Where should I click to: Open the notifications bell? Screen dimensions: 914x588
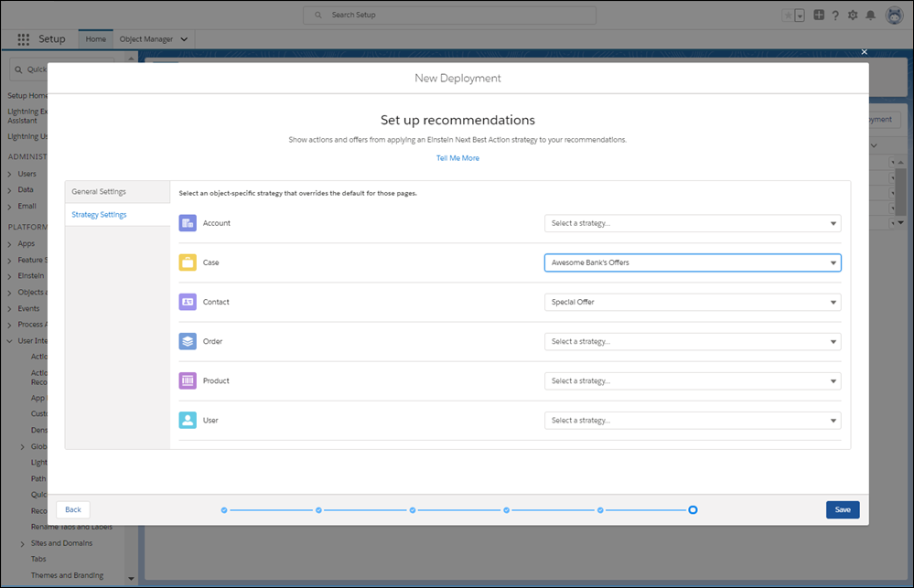(872, 15)
